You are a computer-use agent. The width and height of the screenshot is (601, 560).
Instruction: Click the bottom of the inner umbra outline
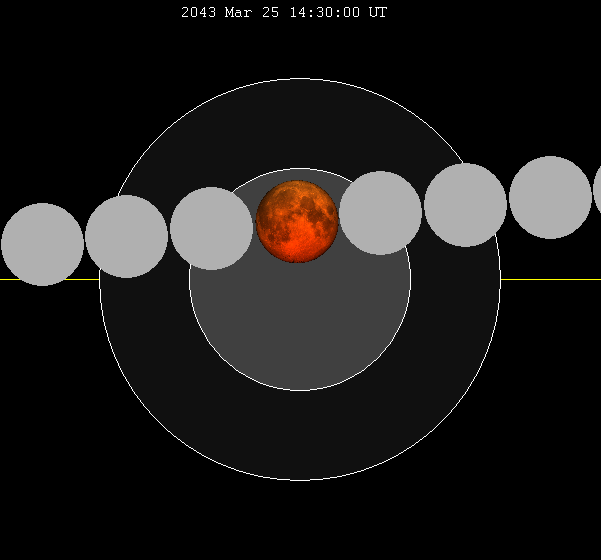pos(300,390)
